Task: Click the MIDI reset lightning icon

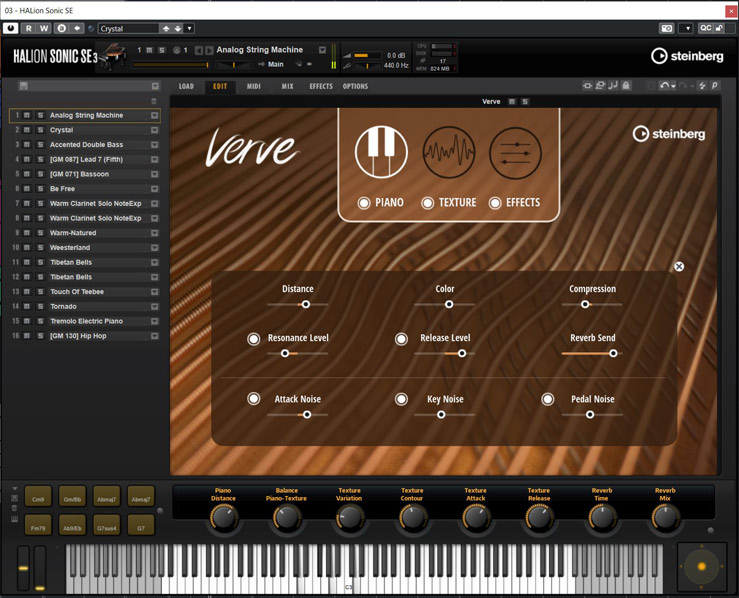Action: click(x=702, y=86)
